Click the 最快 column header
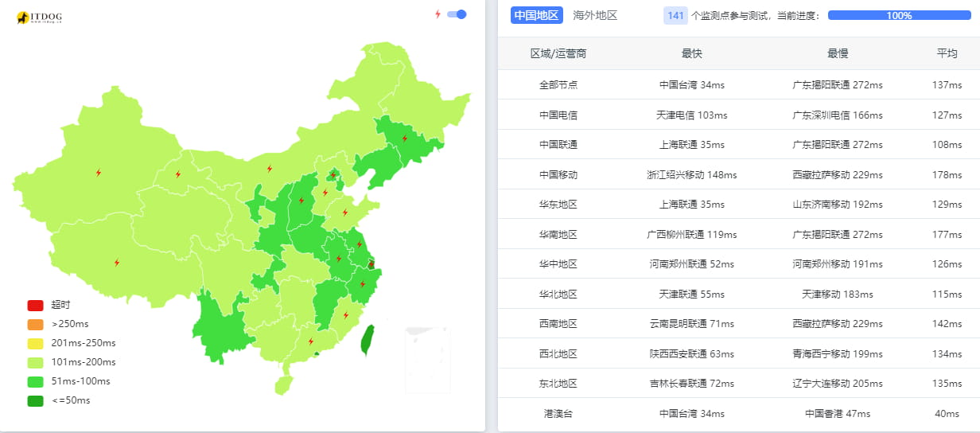 point(691,53)
